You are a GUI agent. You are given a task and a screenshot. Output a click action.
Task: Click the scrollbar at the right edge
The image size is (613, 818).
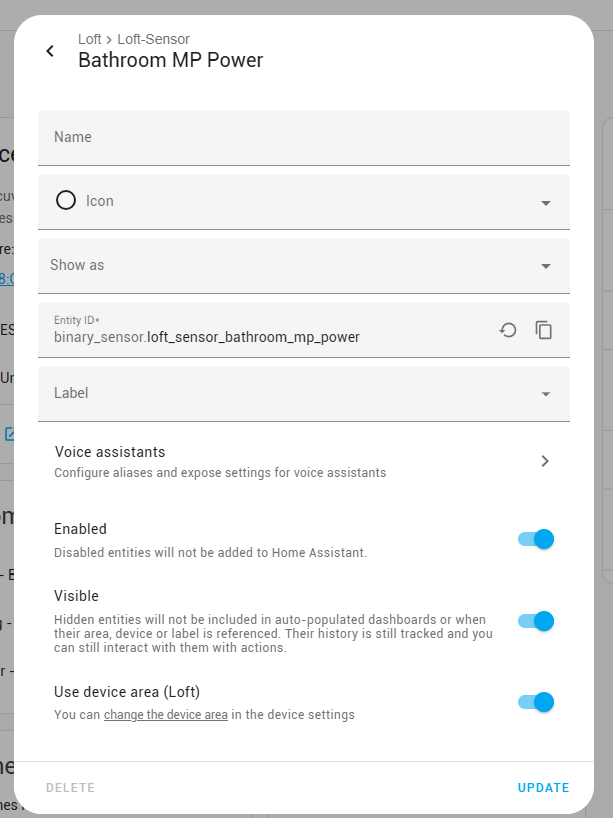point(606,400)
